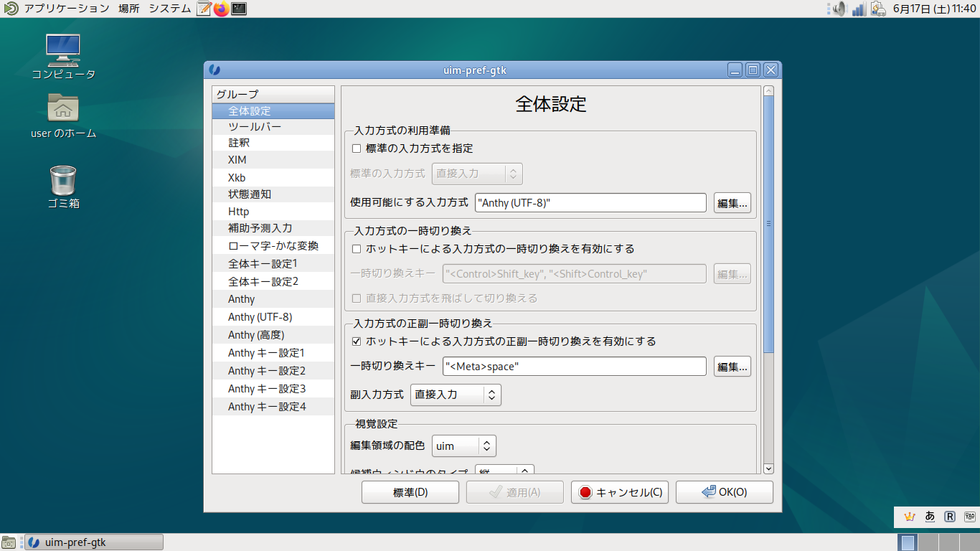
Task: Select ツールバー in the group list
Action: [x=273, y=127]
